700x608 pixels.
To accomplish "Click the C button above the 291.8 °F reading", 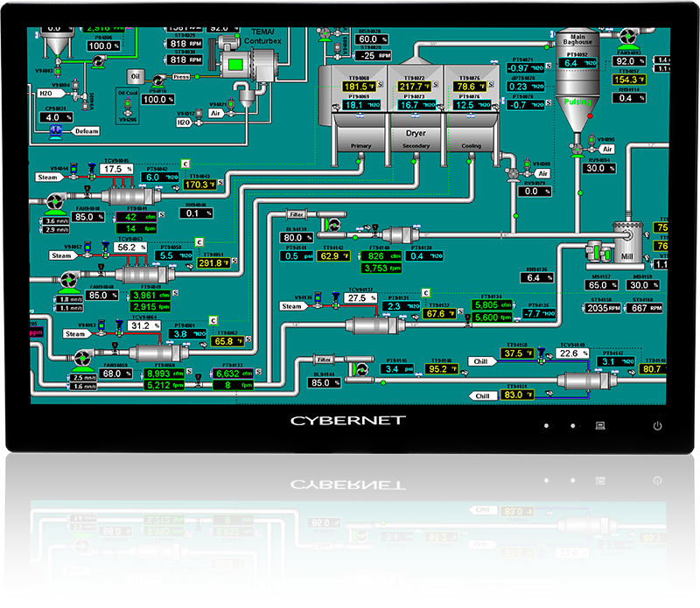I will tap(199, 242).
